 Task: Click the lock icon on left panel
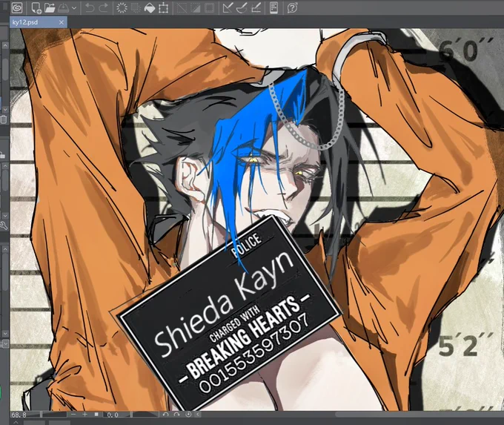tap(2, 155)
